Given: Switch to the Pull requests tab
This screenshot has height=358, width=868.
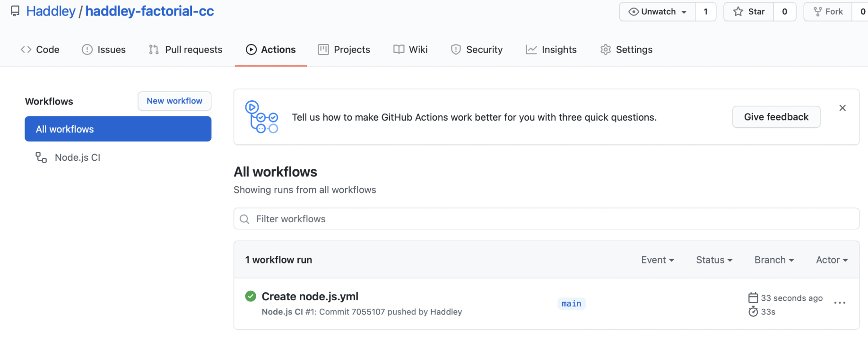Looking at the screenshot, I should [x=185, y=50].
